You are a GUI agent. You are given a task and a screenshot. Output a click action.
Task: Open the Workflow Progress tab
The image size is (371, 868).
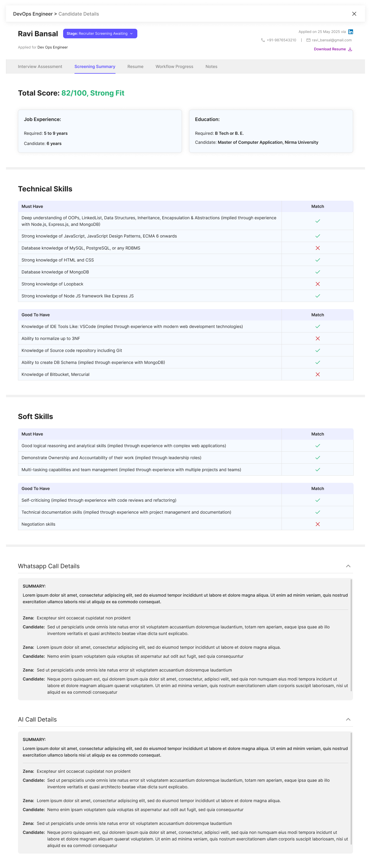[x=174, y=66]
